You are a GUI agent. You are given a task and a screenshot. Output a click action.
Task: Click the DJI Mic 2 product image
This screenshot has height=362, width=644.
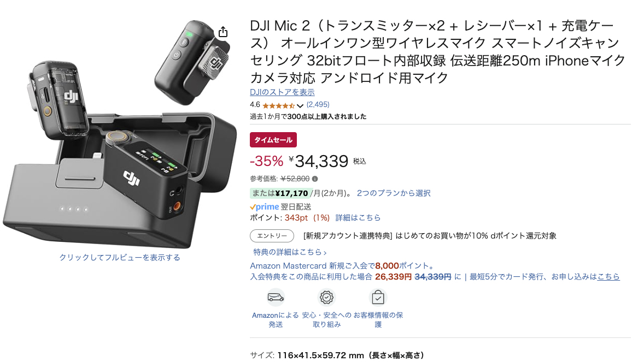tap(120, 134)
